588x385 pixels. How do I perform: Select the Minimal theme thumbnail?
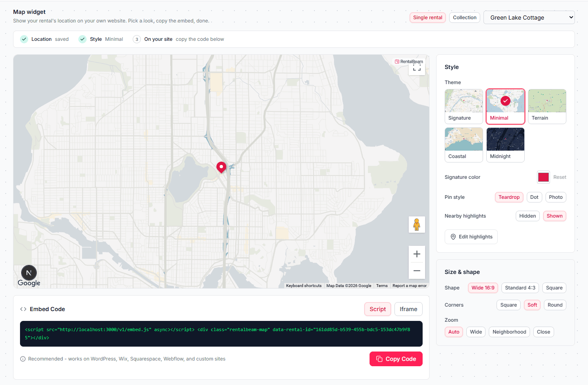tap(506, 107)
